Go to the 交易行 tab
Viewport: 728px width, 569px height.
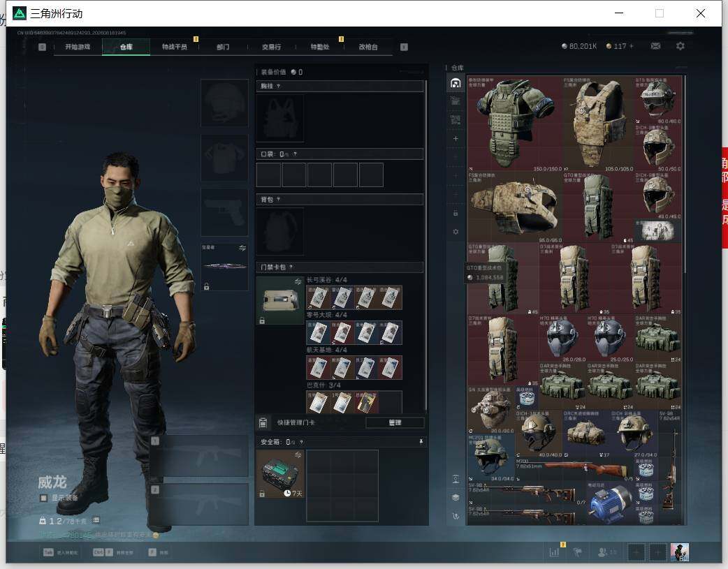pyautogui.click(x=271, y=47)
